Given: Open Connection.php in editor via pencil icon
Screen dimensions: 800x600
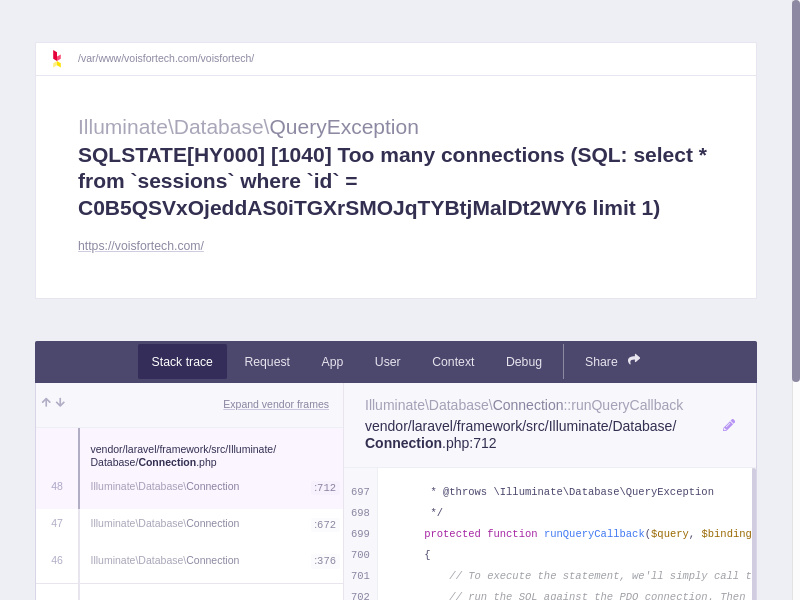Looking at the screenshot, I should 729,425.
